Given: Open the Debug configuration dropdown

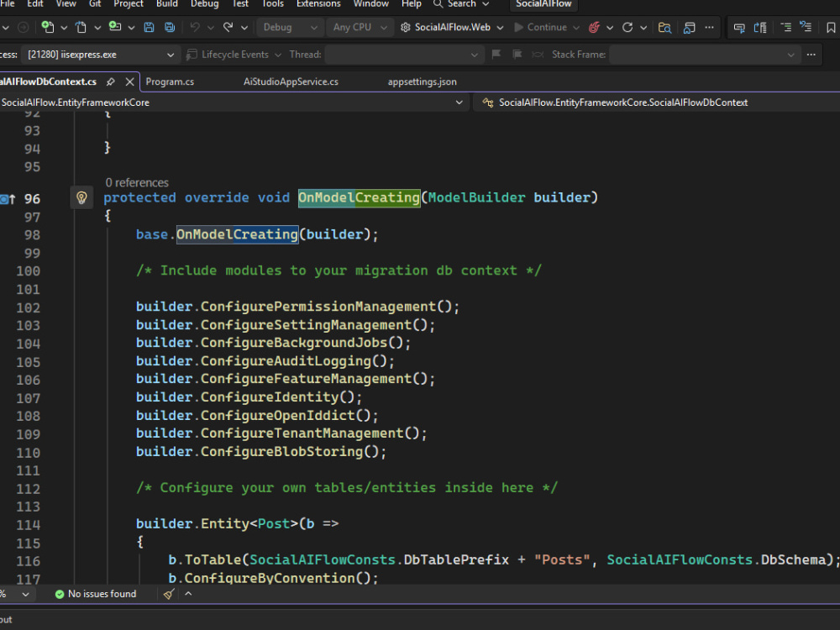Looking at the screenshot, I should point(290,28).
